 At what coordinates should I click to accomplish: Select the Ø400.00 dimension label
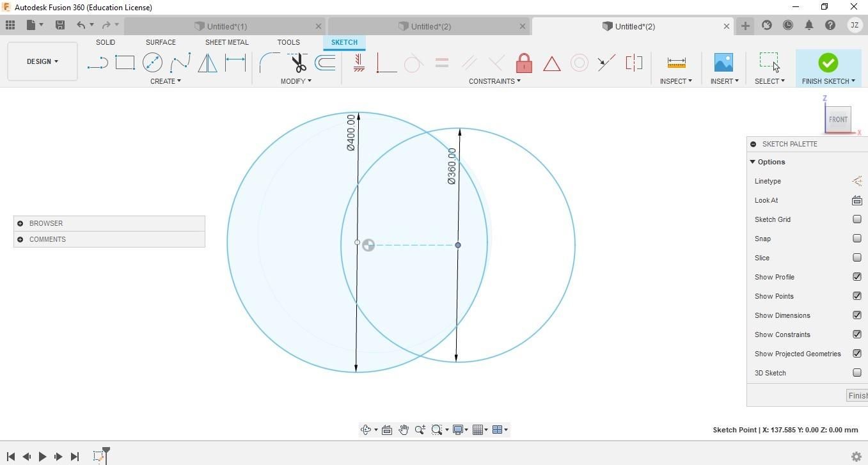tap(351, 132)
